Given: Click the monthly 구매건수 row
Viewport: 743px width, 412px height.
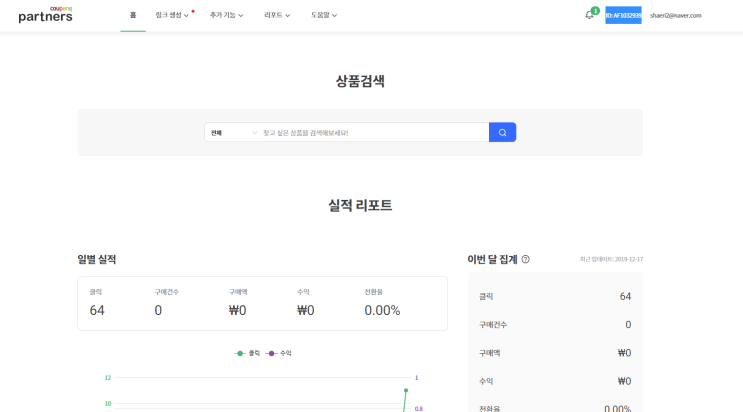Looking at the screenshot, I should click(x=555, y=325).
